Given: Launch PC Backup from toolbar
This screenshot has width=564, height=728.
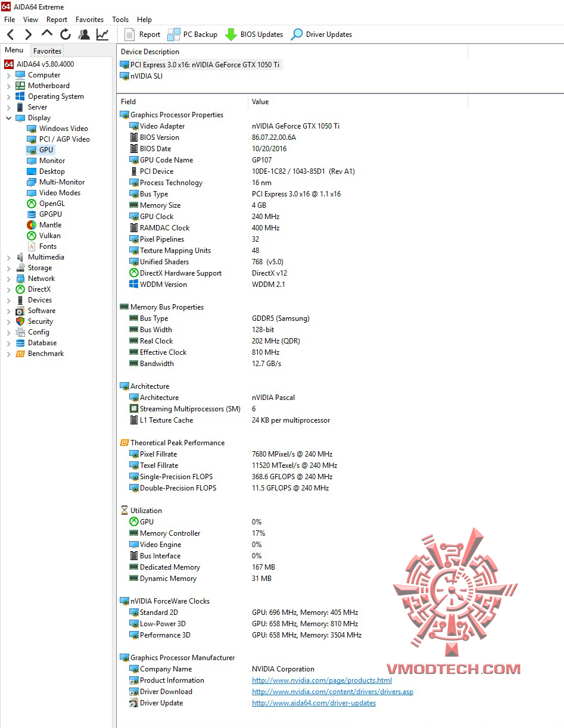Looking at the screenshot, I should [192, 35].
